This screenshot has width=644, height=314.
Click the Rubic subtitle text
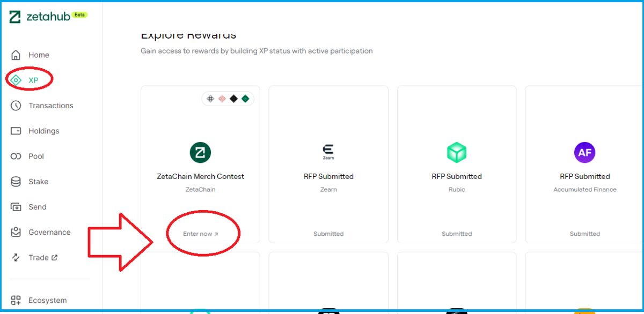click(x=457, y=189)
